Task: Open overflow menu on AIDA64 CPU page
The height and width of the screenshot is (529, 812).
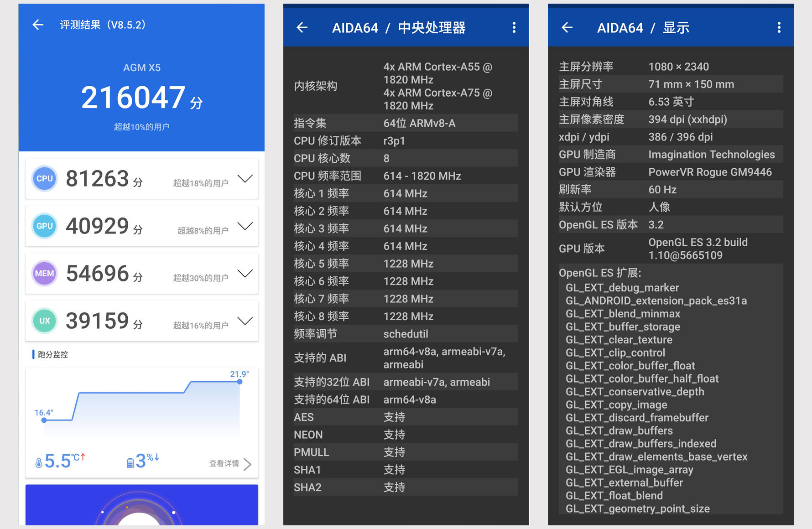Action: [514, 28]
